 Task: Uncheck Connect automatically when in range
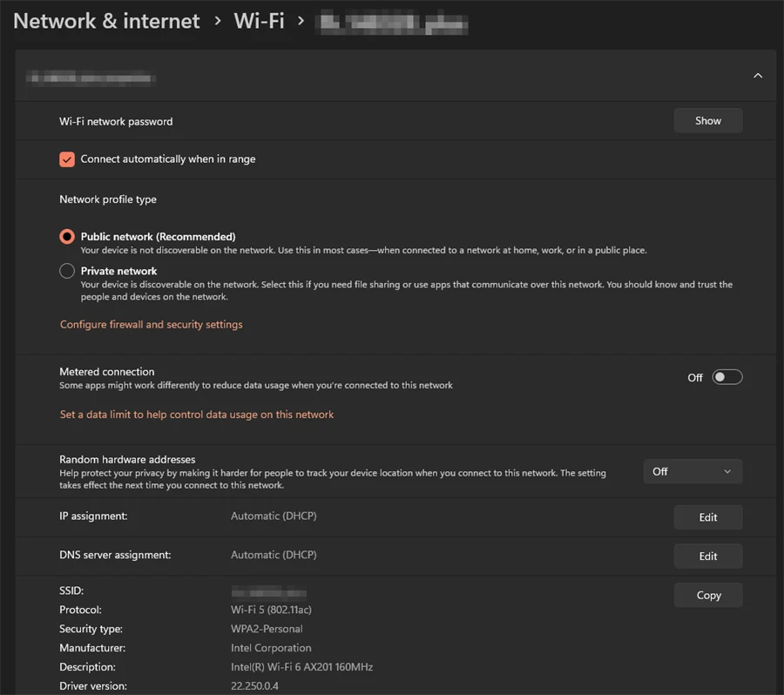click(67, 159)
